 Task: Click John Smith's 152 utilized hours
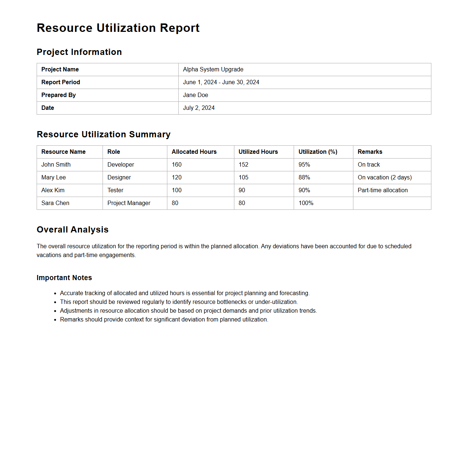pos(244,165)
